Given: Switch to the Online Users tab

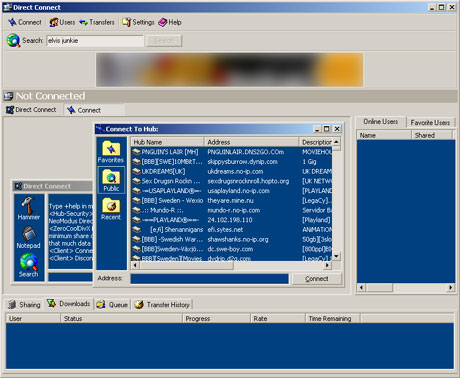Looking at the screenshot, I should [x=380, y=122].
